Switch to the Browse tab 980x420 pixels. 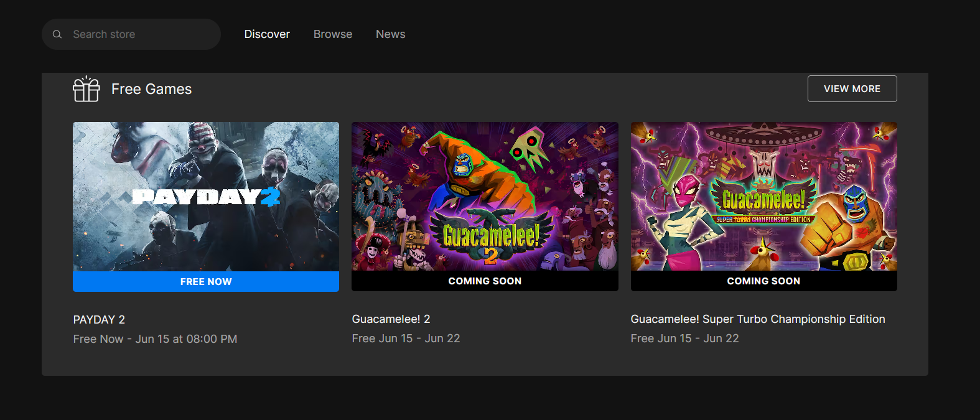(333, 34)
